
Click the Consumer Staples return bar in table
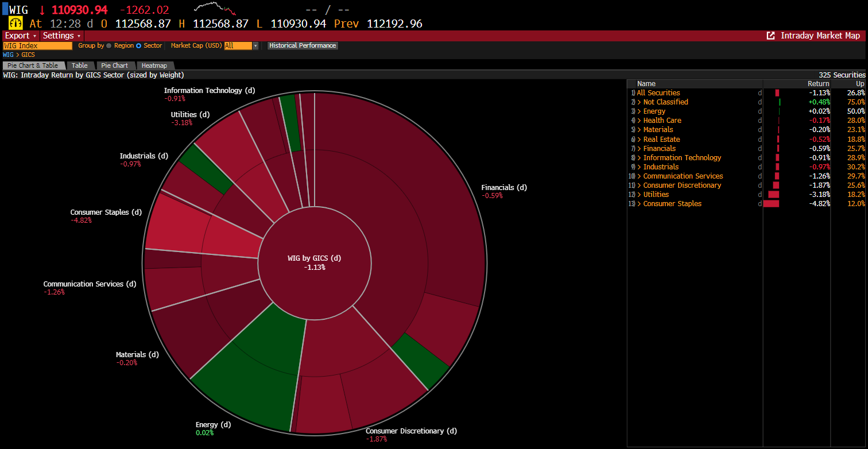coord(771,204)
